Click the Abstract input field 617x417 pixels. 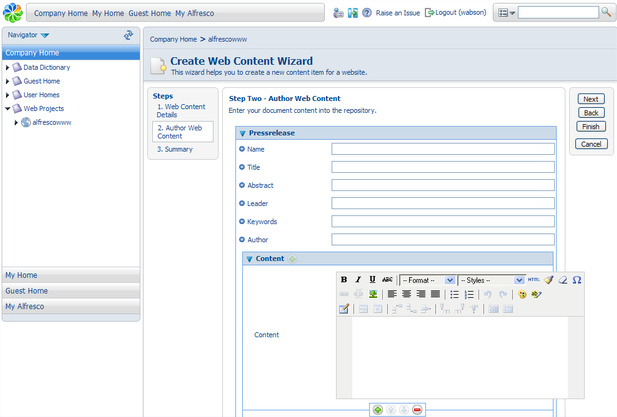coord(443,185)
